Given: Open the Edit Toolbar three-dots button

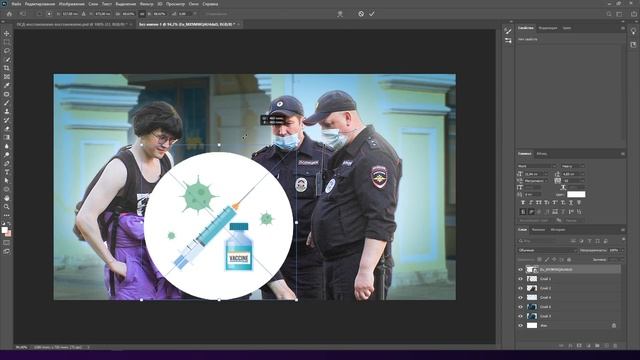Looking at the screenshot, I should click(7, 216).
